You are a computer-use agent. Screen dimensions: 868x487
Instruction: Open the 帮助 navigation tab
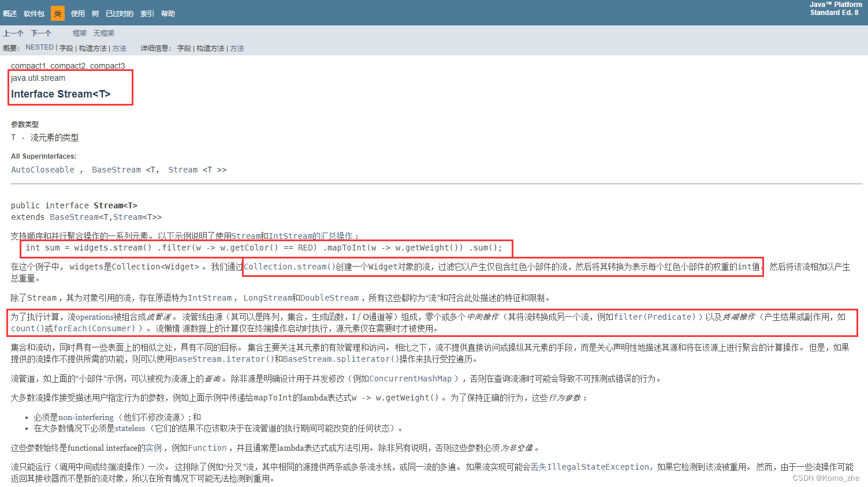168,13
